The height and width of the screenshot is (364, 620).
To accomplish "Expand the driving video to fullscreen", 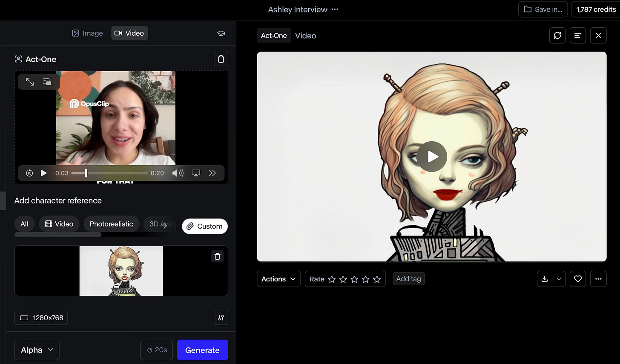I will point(30,82).
